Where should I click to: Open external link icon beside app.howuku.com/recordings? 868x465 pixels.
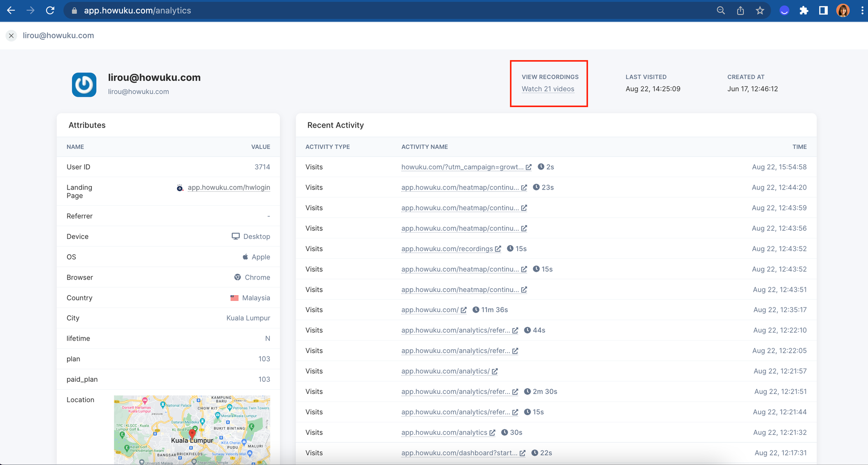498,249
